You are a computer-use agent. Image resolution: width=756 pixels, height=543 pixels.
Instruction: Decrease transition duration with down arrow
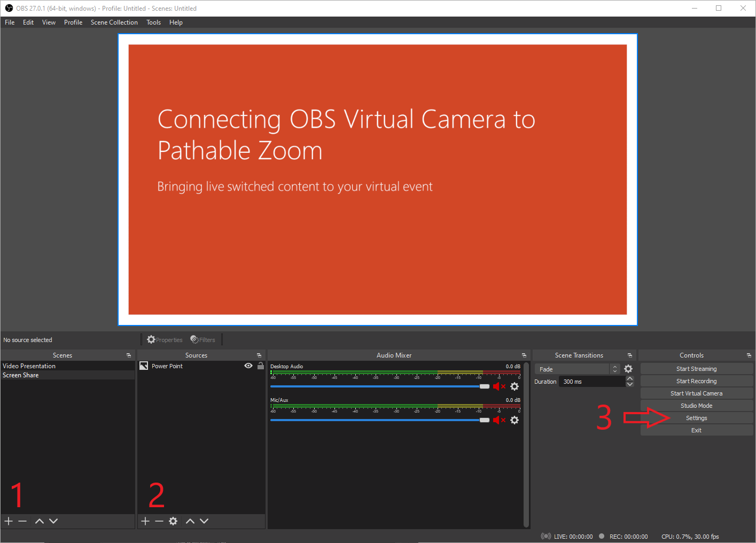click(630, 384)
